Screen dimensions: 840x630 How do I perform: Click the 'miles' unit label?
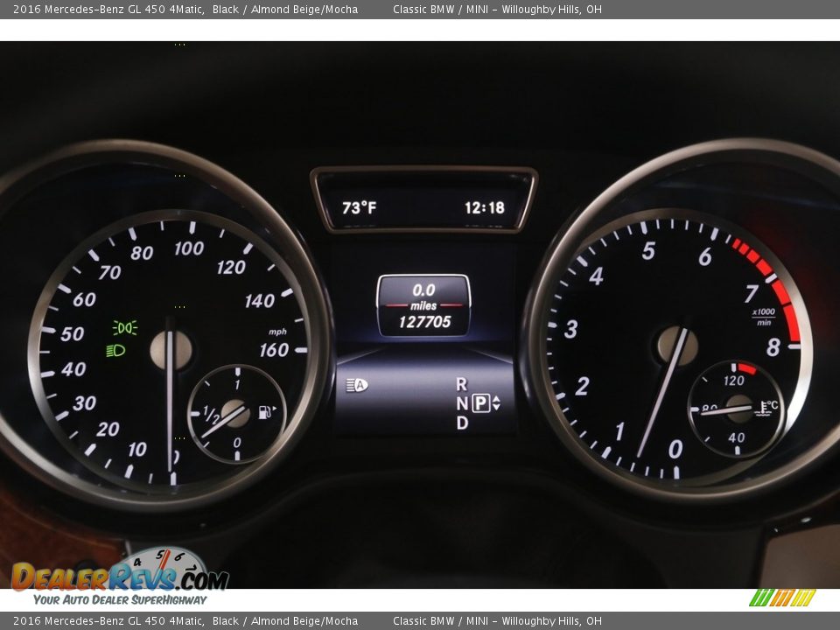423,306
